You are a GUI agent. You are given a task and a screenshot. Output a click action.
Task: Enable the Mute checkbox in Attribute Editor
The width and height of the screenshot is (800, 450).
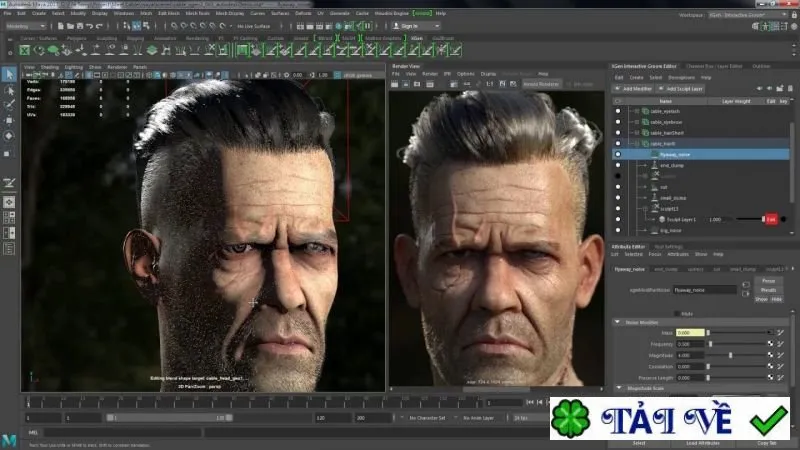click(x=677, y=314)
